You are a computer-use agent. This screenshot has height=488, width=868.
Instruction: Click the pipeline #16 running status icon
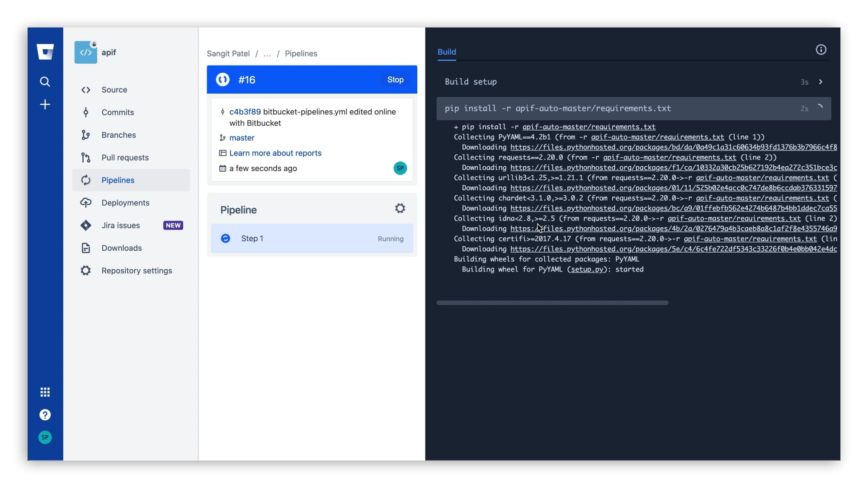tap(222, 80)
